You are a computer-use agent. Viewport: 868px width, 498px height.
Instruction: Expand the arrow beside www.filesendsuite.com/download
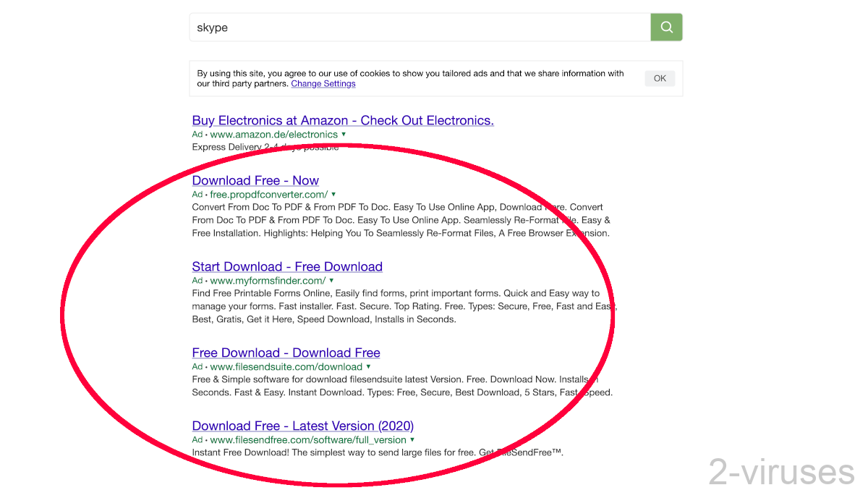(368, 366)
